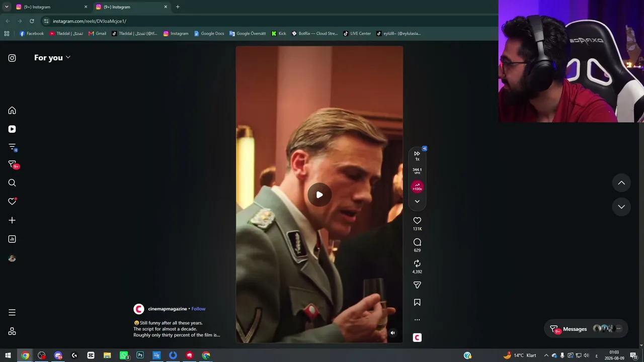Create a new post with plus icon
Image resolution: width=644 pixels, height=362 pixels.
click(12, 220)
